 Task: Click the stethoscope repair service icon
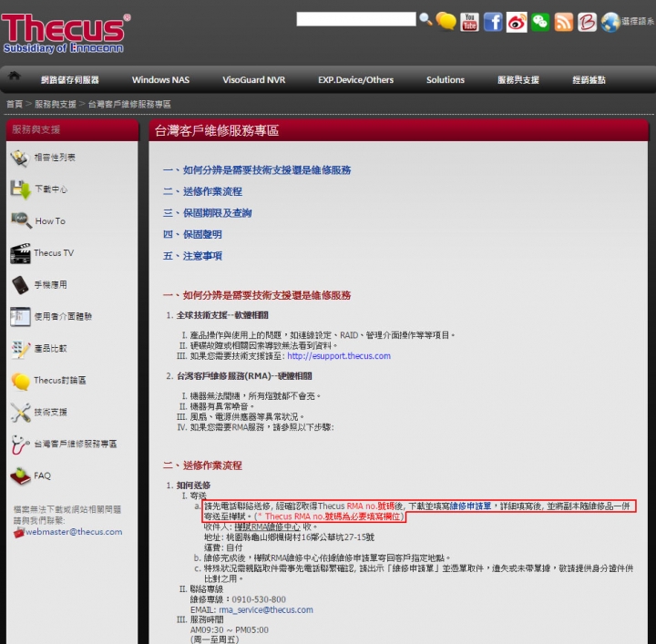20,445
